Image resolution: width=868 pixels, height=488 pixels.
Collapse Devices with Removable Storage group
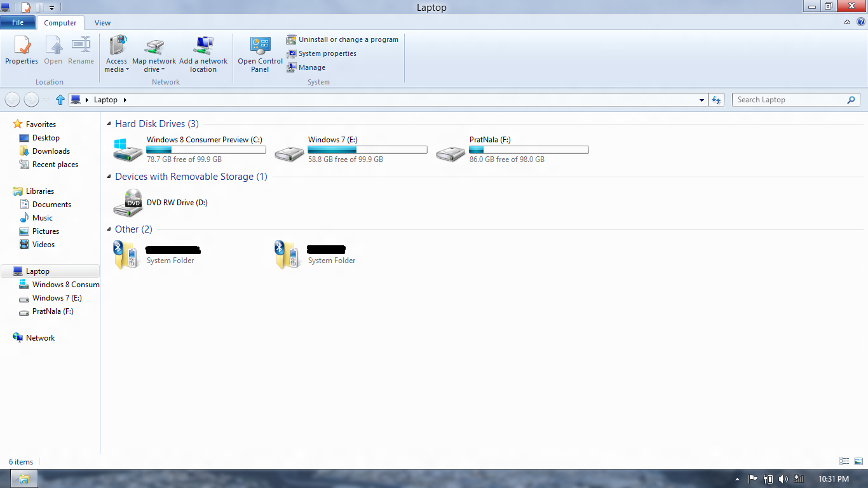click(109, 177)
